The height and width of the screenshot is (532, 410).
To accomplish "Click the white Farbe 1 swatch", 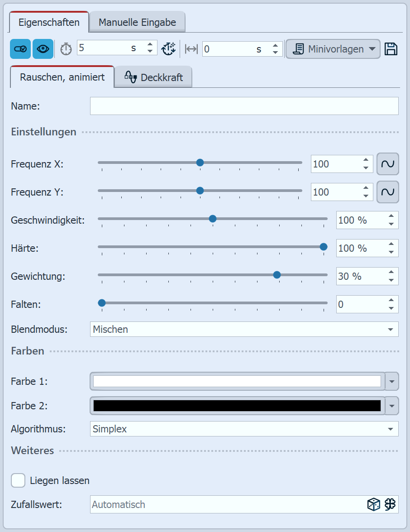I will point(237,381).
